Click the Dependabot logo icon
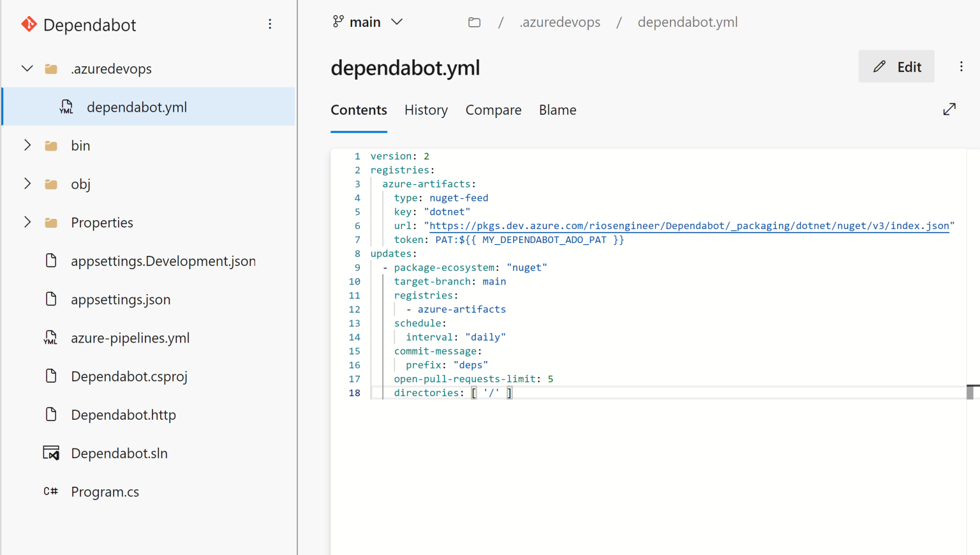Screen dimensions: 980x555 tap(28, 24)
